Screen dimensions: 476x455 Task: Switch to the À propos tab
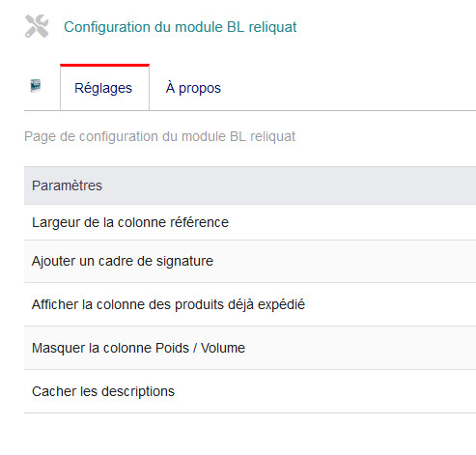pos(193,88)
